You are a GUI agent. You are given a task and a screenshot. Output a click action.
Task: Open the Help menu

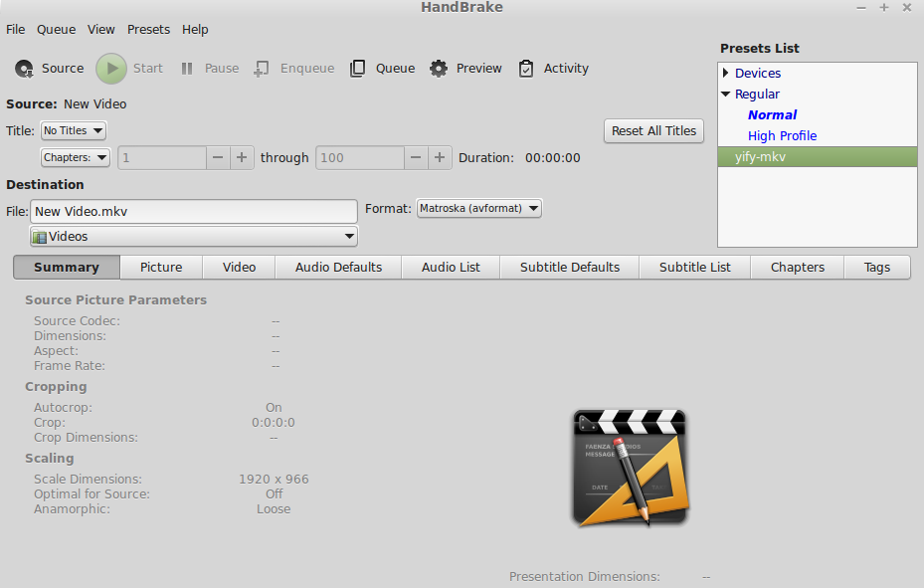tap(195, 30)
